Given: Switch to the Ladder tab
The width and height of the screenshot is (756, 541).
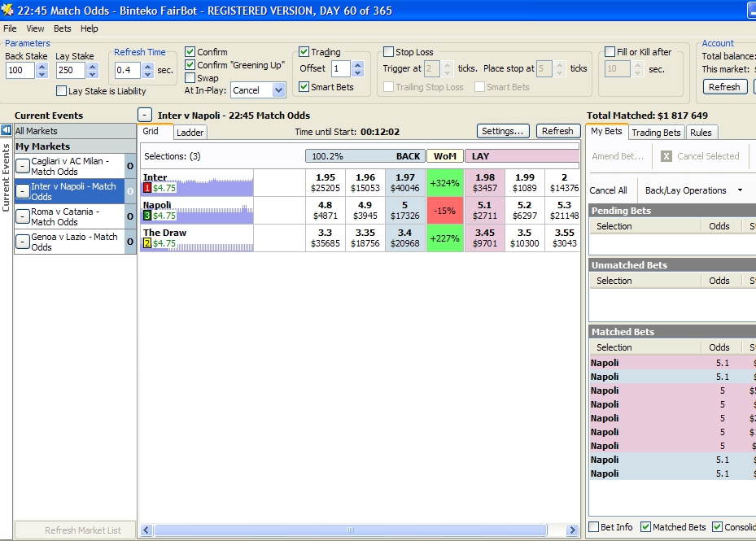Looking at the screenshot, I should pos(190,132).
